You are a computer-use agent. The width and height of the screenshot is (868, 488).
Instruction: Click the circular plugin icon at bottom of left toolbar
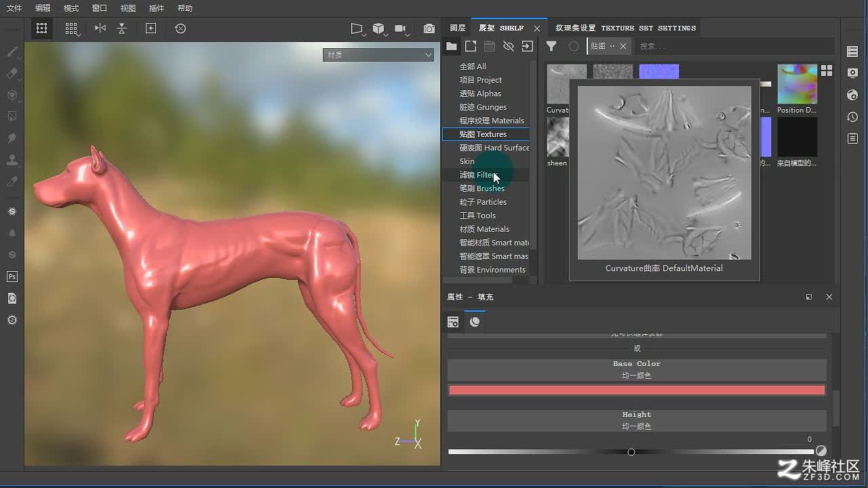coord(12,320)
